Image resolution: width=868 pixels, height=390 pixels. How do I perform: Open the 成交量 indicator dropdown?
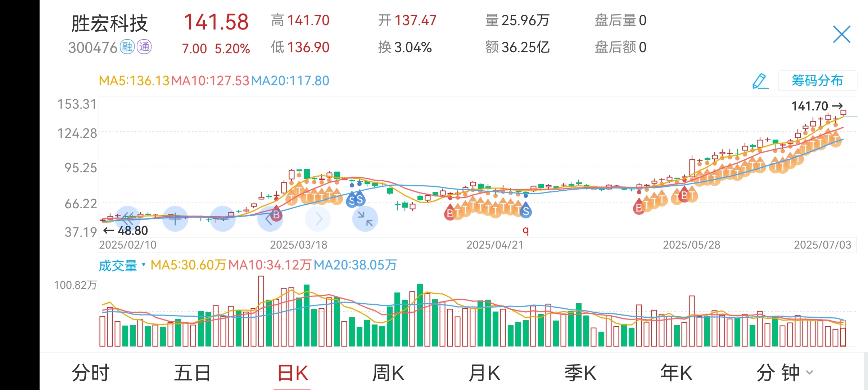click(x=122, y=266)
